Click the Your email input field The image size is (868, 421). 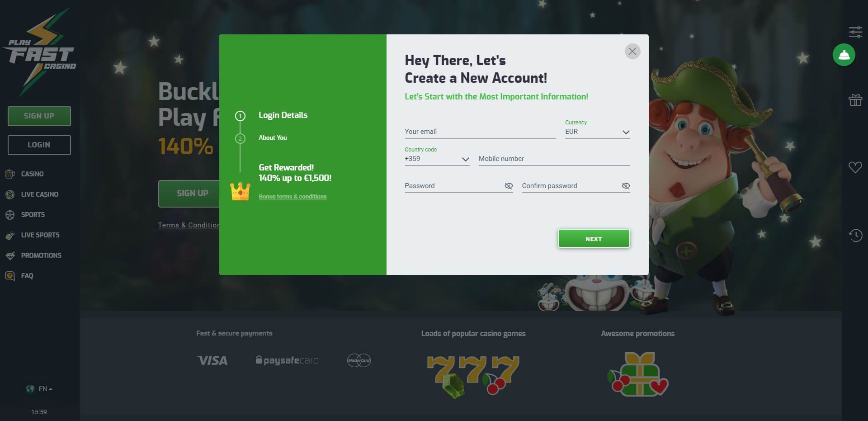480,132
